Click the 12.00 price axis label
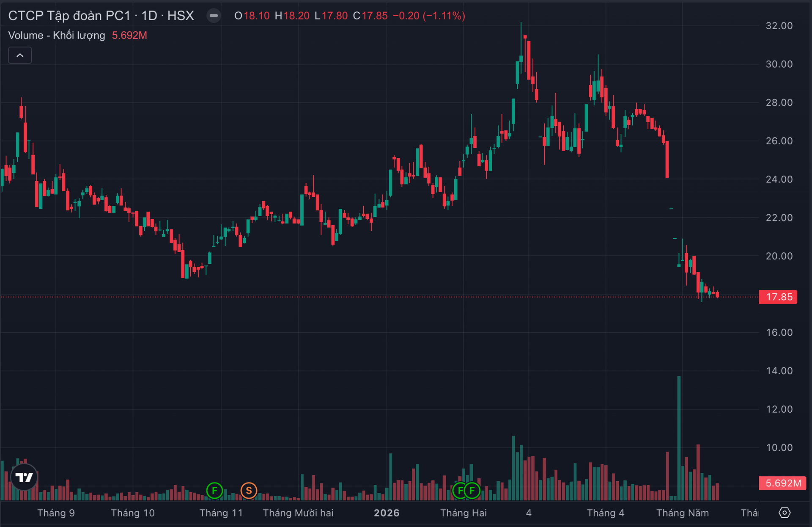812x527 pixels. pos(779,409)
